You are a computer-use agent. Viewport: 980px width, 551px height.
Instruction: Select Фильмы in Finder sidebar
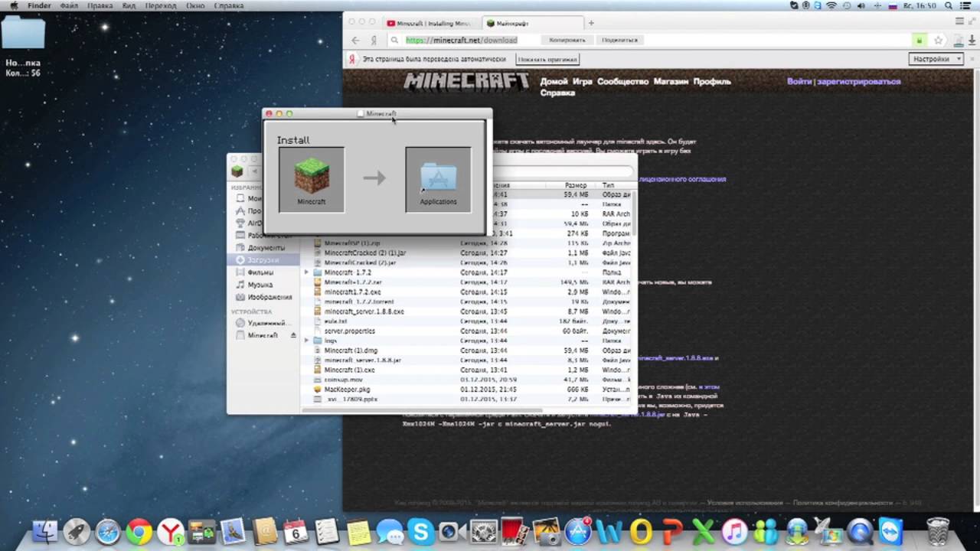(260, 272)
